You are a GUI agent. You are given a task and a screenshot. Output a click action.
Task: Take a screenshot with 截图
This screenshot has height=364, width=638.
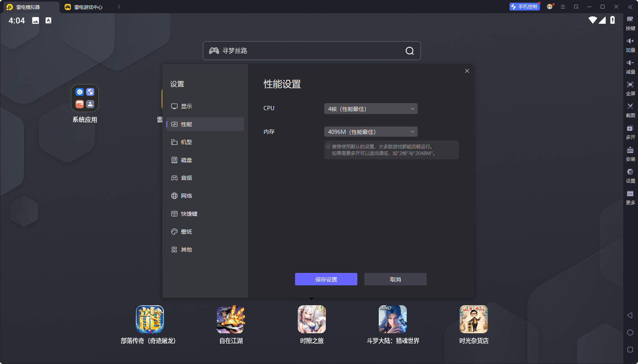[x=630, y=110]
